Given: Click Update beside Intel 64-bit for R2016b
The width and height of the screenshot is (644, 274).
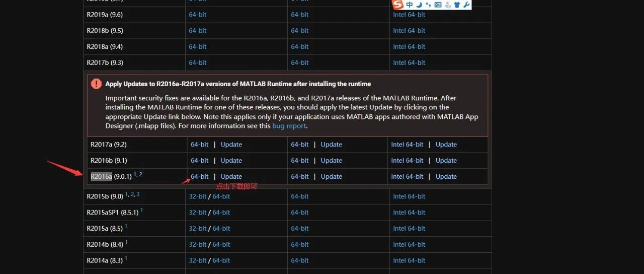Looking at the screenshot, I should coord(446,160).
